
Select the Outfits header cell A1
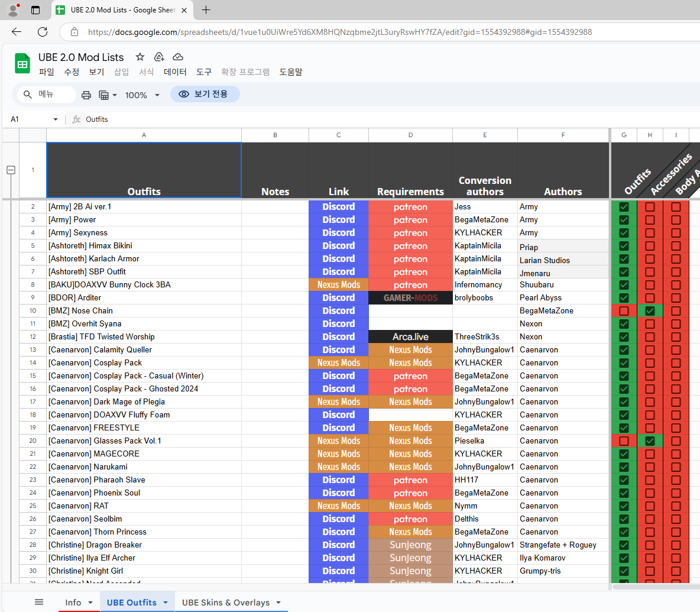coord(144,170)
